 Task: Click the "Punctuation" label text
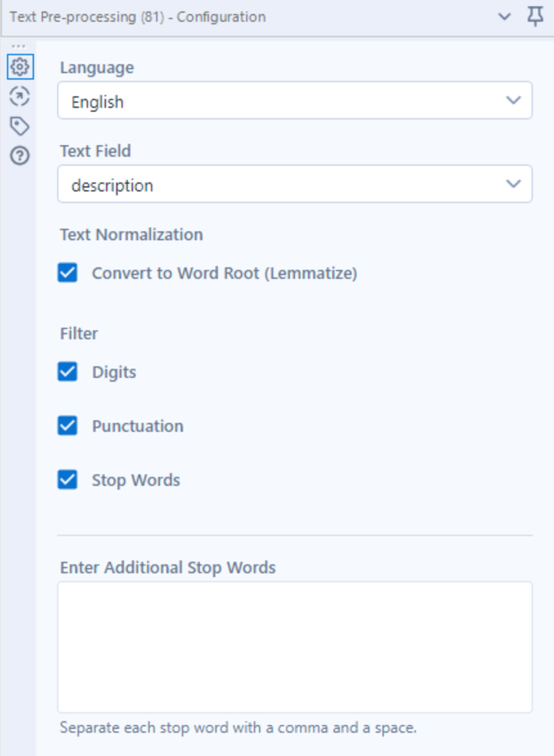coord(138,426)
